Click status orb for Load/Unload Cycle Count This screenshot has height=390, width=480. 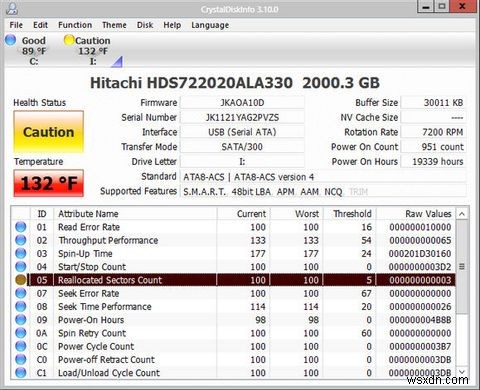point(21,373)
